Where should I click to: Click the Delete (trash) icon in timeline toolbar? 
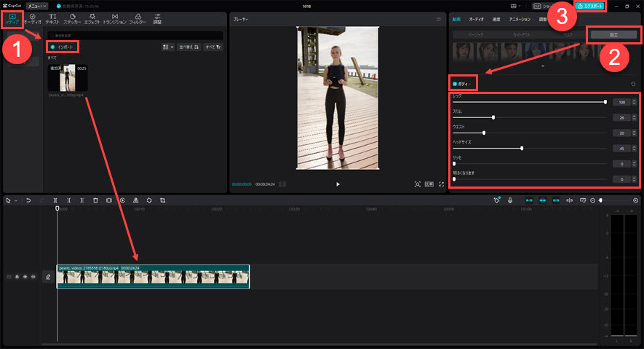95,200
